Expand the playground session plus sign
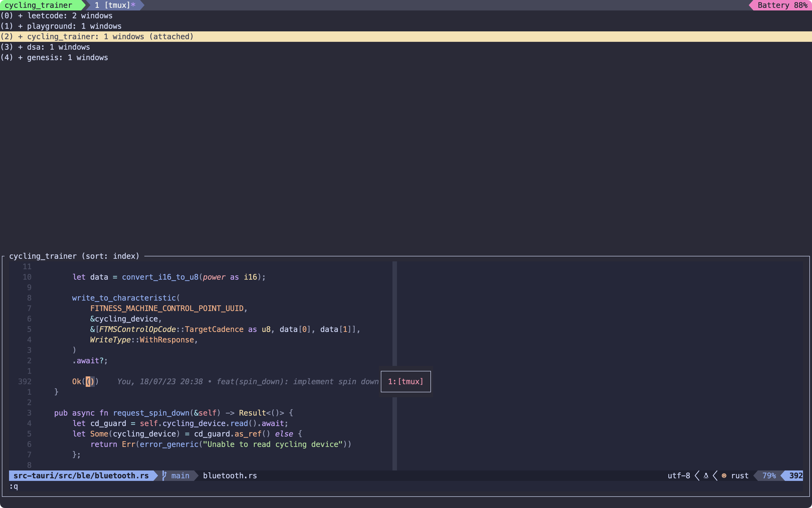This screenshot has height=508, width=812. click(20, 26)
